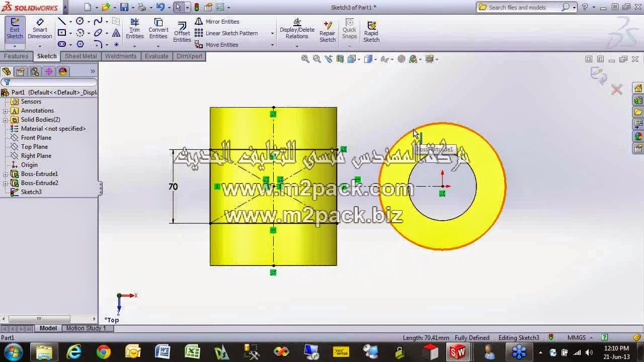Select the Circle sketch tool

coord(79,21)
